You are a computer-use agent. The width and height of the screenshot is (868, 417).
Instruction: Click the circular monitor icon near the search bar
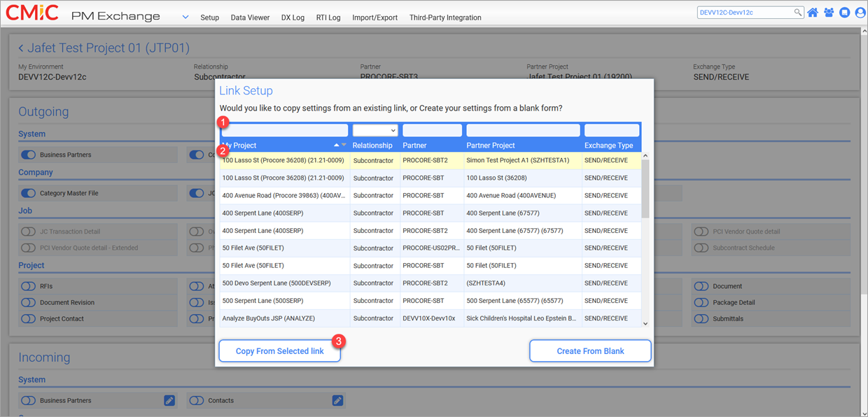pyautogui.click(x=845, y=12)
